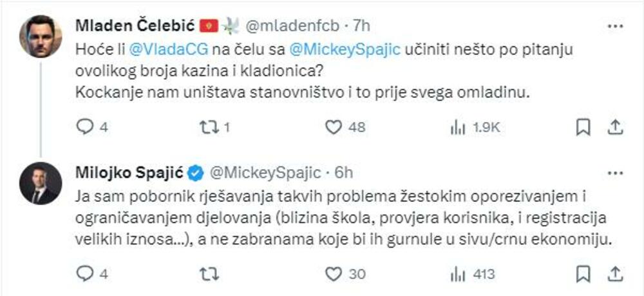Share Milojko Spajić's reply
The height and width of the screenshot is (296, 644).
click(614, 274)
